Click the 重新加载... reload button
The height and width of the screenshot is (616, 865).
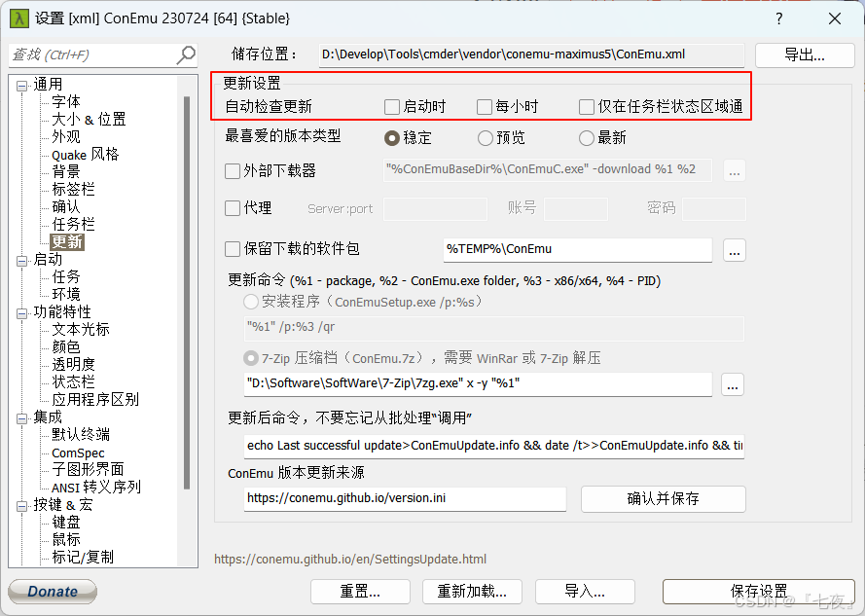[472, 592]
